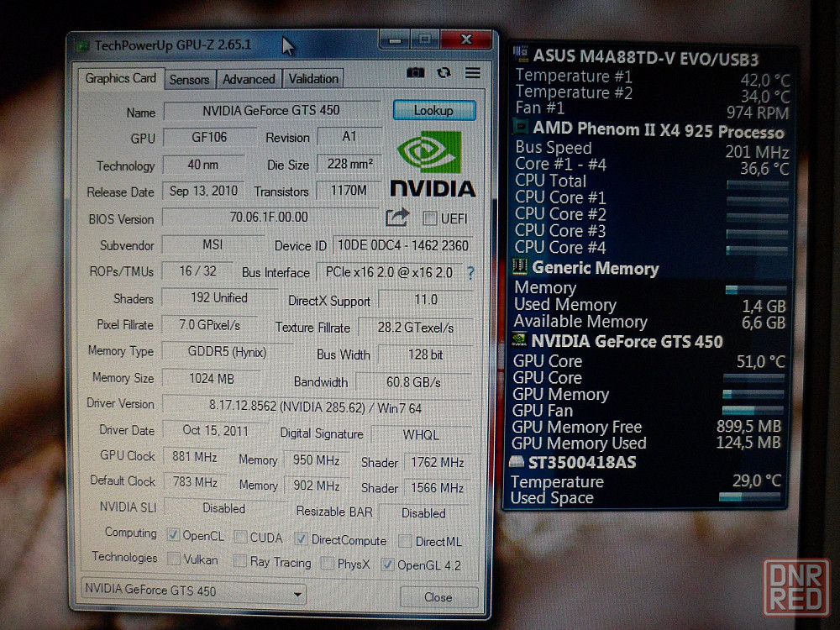Image resolution: width=840 pixels, height=630 pixels.
Task: Click the Used Space bar in gadget
Action: click(749, 497)
